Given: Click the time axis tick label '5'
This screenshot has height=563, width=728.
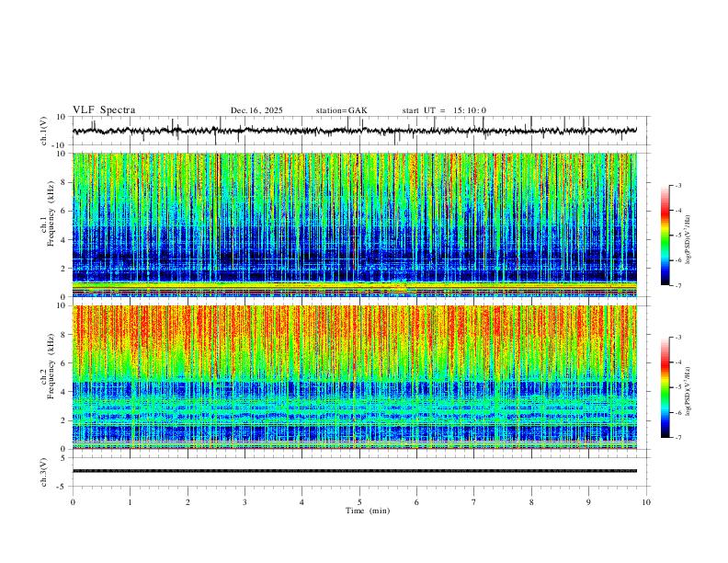Looking at the screenshot, I should (x=359, y=502).
